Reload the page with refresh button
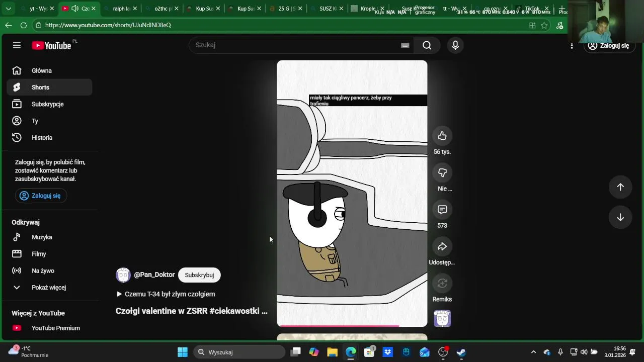644x362 pixels. (x=24, y=25)
